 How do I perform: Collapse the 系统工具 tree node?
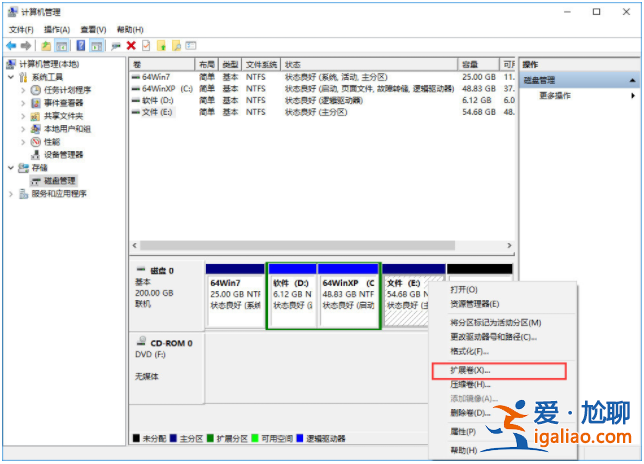(x=11, y=77)
